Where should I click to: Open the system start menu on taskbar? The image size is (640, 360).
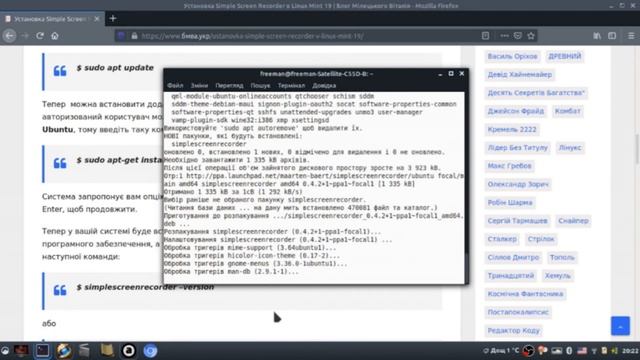(5, 351)
